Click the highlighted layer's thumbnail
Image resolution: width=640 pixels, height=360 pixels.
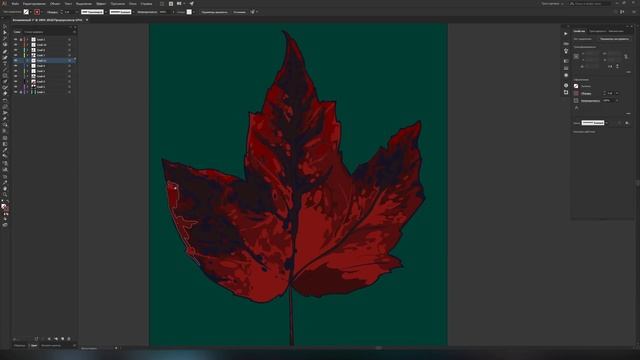[33, 60]
